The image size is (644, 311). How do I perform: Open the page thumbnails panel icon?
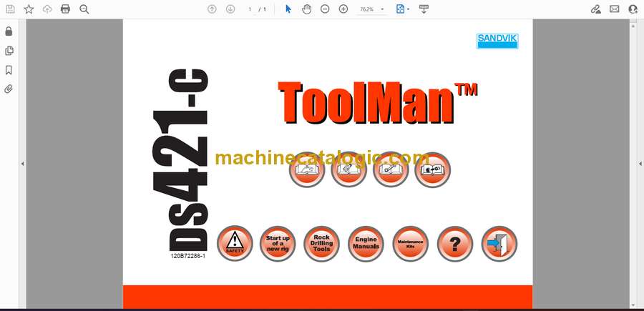tap(9, 51)
